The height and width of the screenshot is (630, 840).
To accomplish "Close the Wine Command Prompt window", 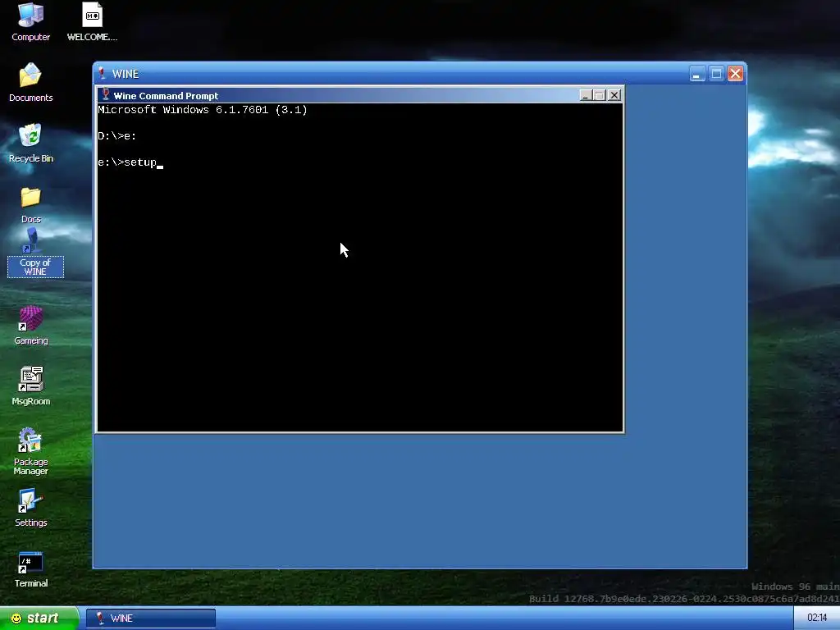I will (614, 95).
